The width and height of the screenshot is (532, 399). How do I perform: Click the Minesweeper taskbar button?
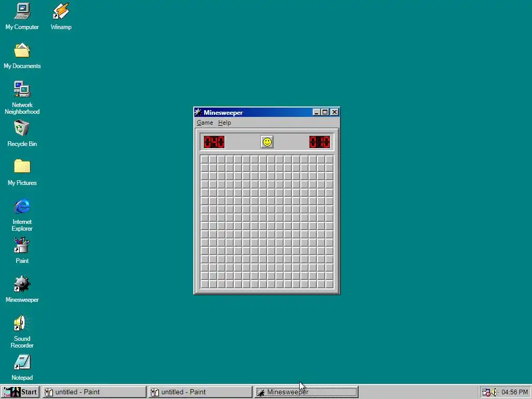305,392
